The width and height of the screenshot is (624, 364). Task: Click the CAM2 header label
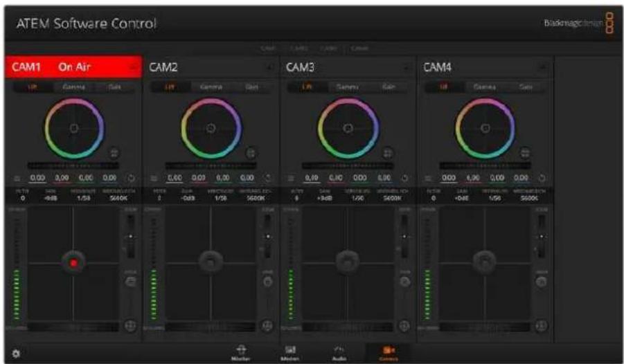pos(163,67)
